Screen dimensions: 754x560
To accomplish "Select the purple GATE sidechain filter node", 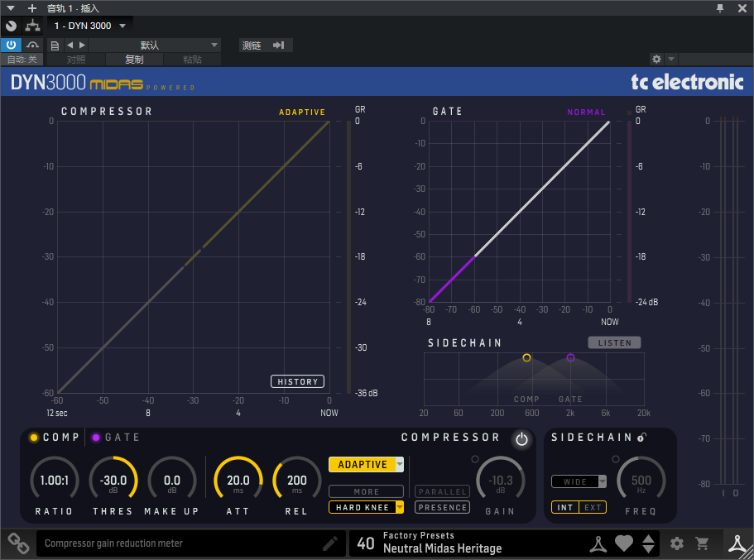I will tap(570, 357).
